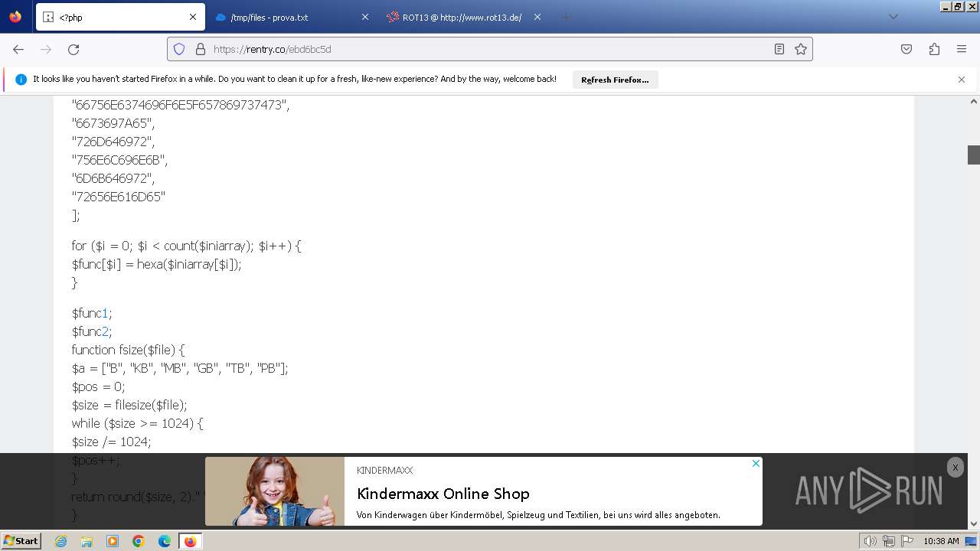Click the line "756E6C696E6B"
Screen dimensions: 980x551
pos(119,160)
